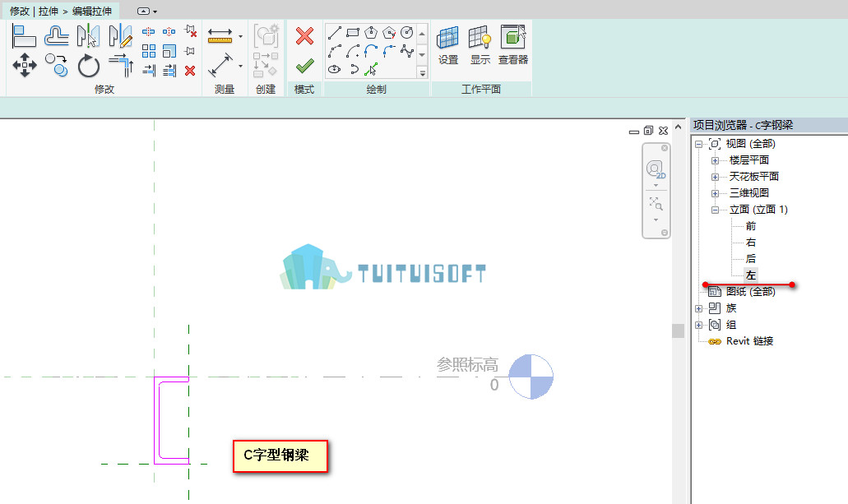Collapse the 视图 (全部) tree node
The image size is (848, 504).
click(699, 144)
